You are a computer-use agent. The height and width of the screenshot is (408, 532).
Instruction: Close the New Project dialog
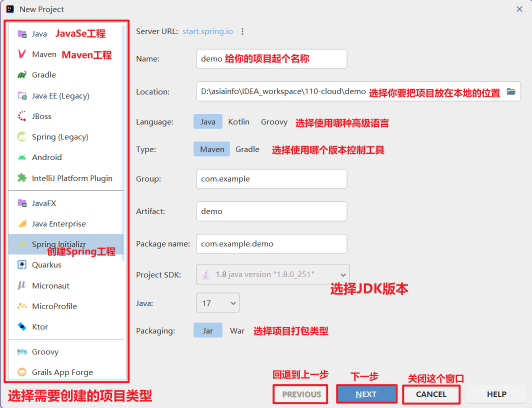tap(519, 9)
